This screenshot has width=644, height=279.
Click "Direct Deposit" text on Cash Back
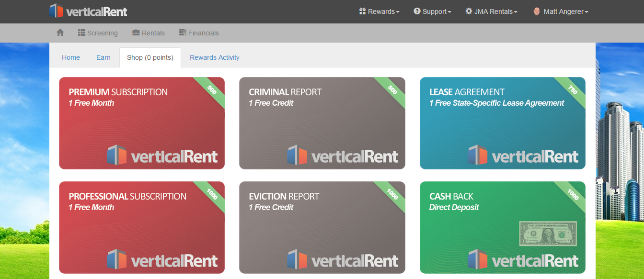coord(454,207)
